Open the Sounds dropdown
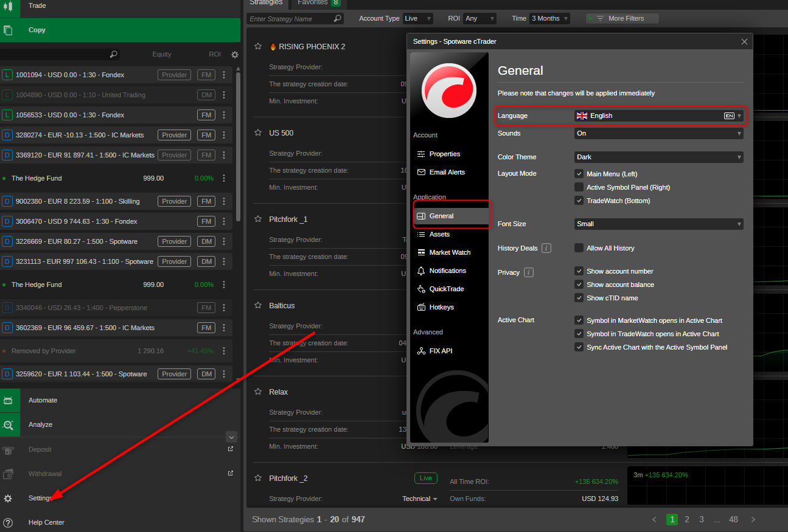The height and width of the screenshot is (532, 788). tap(658, 133)
